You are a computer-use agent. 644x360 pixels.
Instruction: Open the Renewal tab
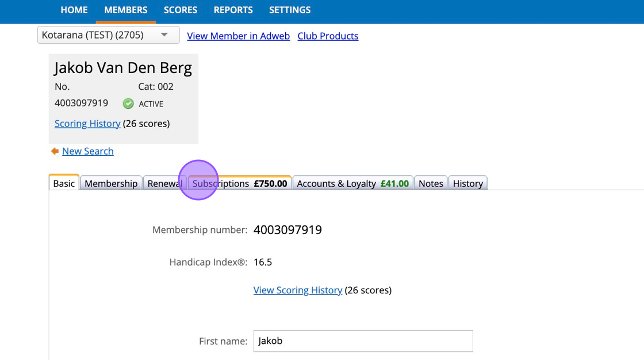click(x=163, y=183)
